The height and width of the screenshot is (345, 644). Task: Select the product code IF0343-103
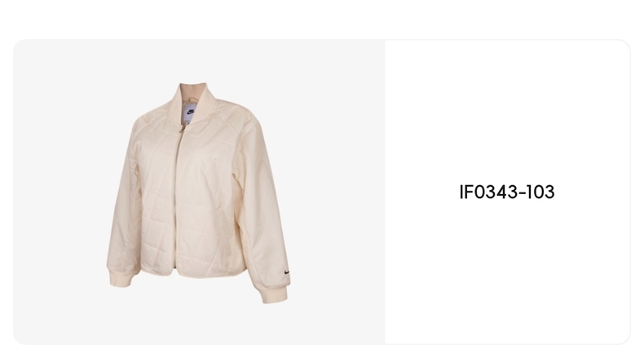click(507, 192)
